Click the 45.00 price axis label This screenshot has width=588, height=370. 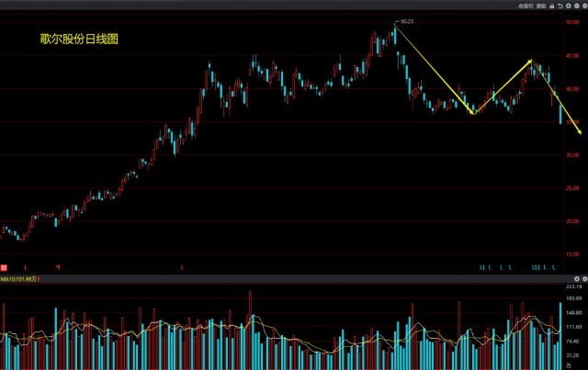point(572,56)
